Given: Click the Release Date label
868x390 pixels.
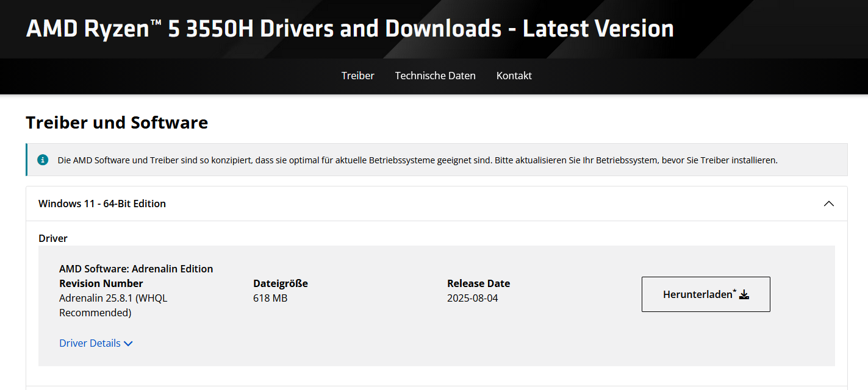Looking at the screenshot, I should click(478, 283).
